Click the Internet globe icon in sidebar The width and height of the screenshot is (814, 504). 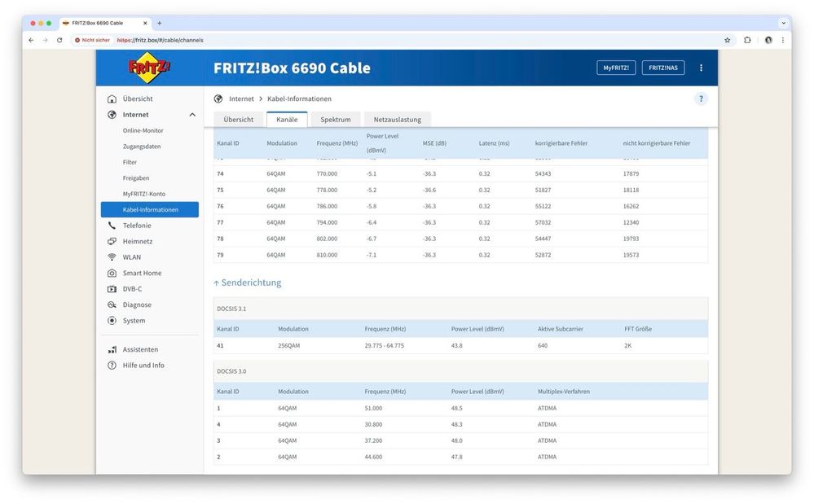coord(112,115)
